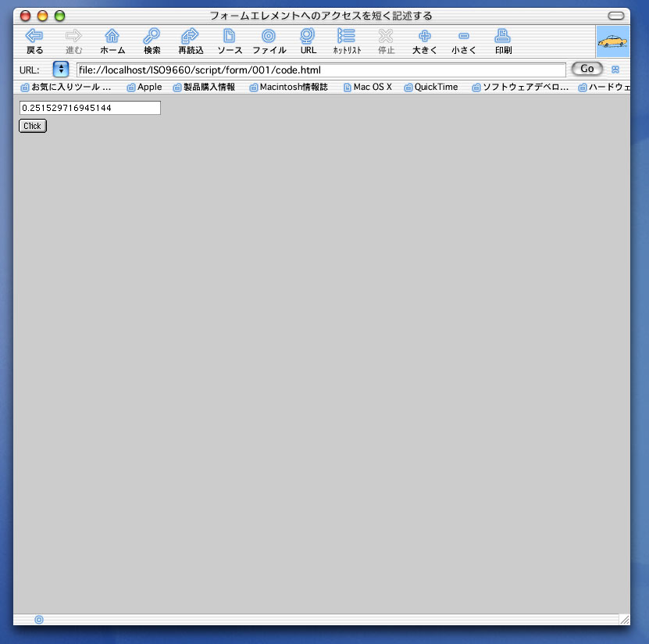649x644 pixels.
Task: Click the Click form button
Action: coord(32,126)
